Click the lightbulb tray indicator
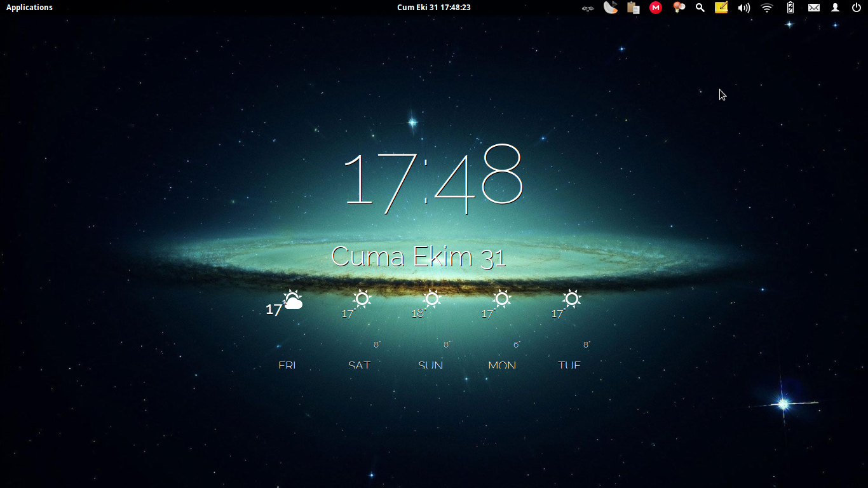868x488 pixels. (x=679, y=8)
